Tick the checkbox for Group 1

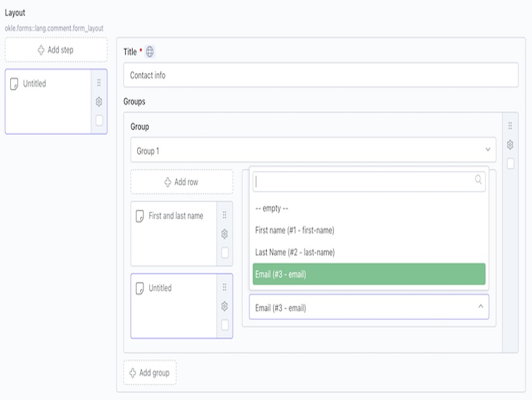click(x=510, y=163)
